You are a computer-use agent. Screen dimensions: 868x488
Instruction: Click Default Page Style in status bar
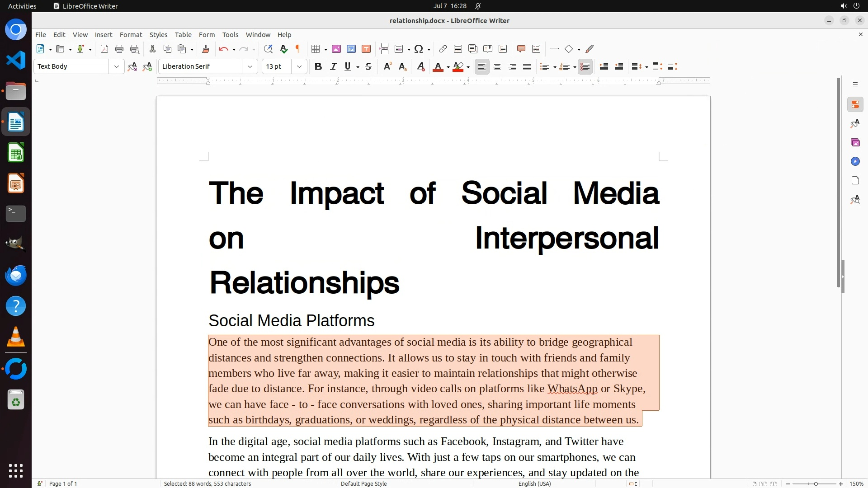(363, 483)
